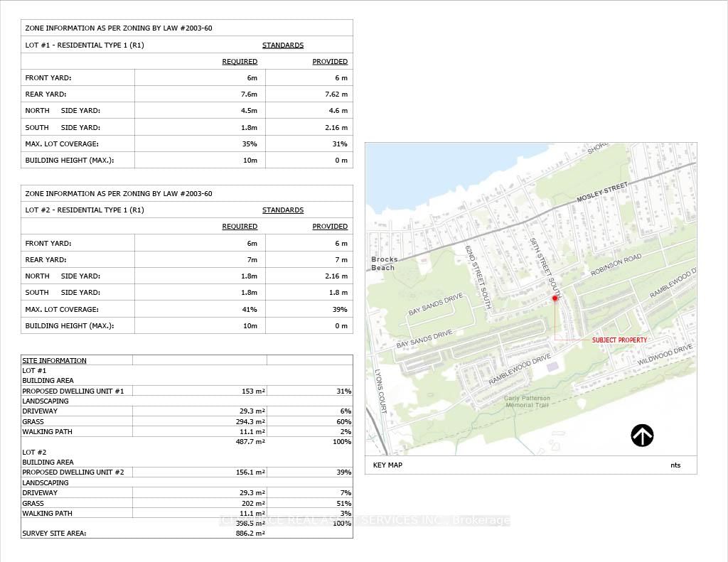Click Lot #2 REQUIRED column heading
Image resolution: width=728 pixels, height=562 pixels.
[240, 227]
